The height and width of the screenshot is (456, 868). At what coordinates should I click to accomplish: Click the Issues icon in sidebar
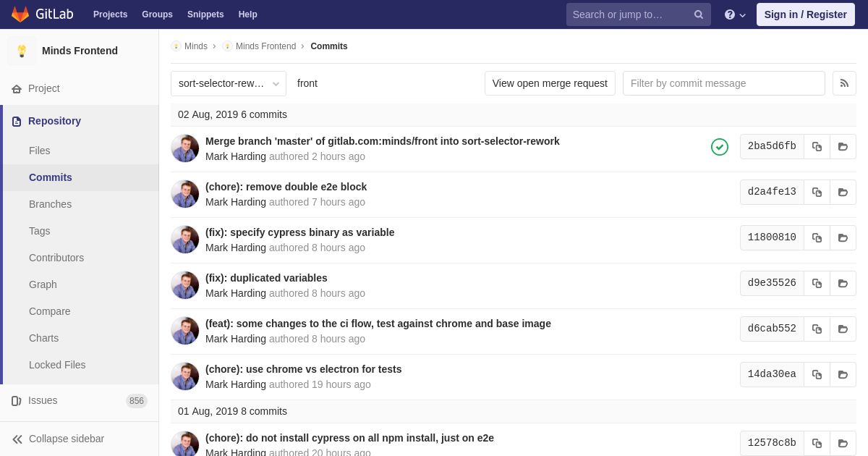point(17,400)
